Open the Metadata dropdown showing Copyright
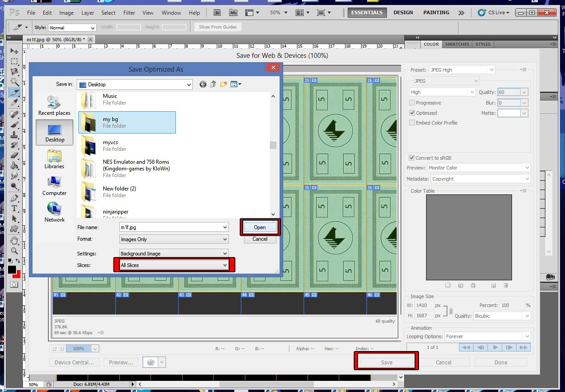 pyautogui.click(x=480, y=179)
